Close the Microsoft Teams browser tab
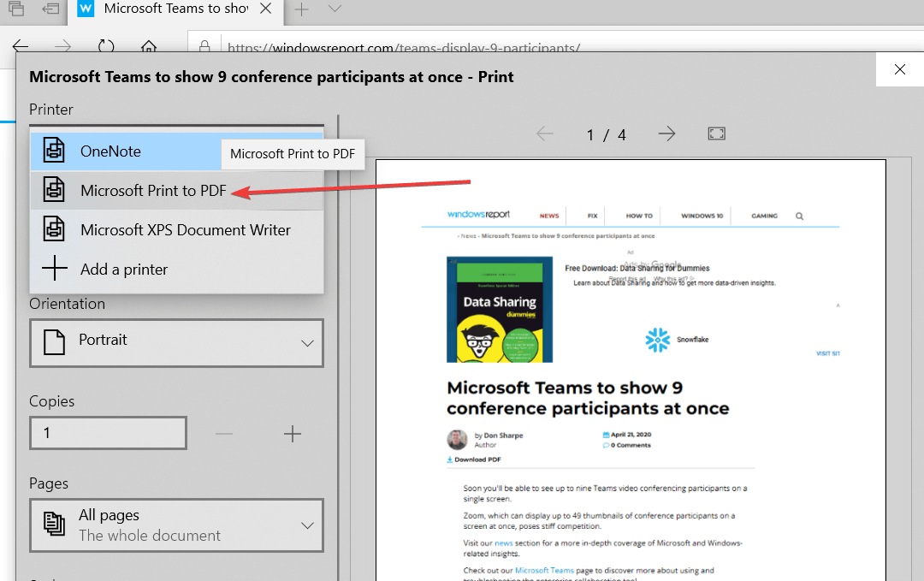924x581 pixels. tap(266, 9)
